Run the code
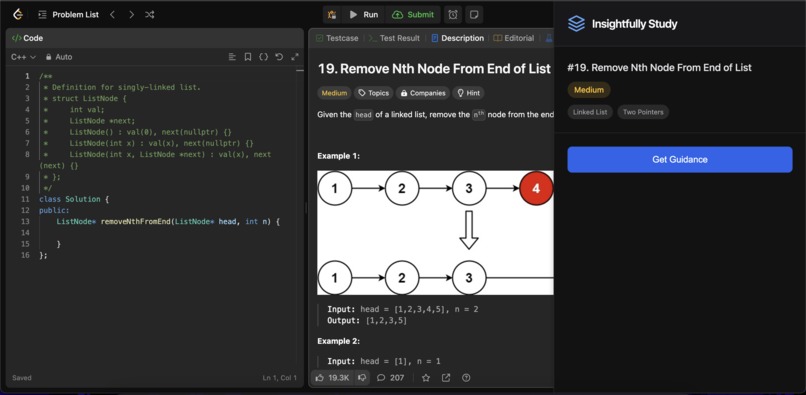Viewport: 806px width, 395px height. tap(364, 14)
